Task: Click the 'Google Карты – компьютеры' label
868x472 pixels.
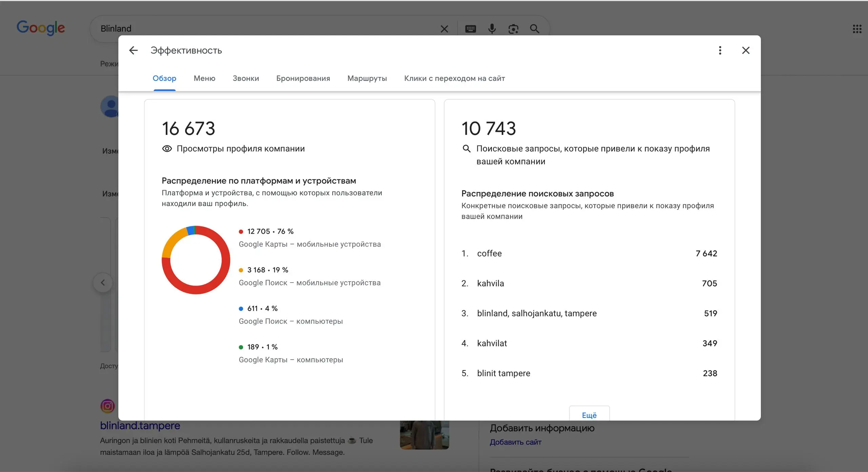Action: [291, 360]
